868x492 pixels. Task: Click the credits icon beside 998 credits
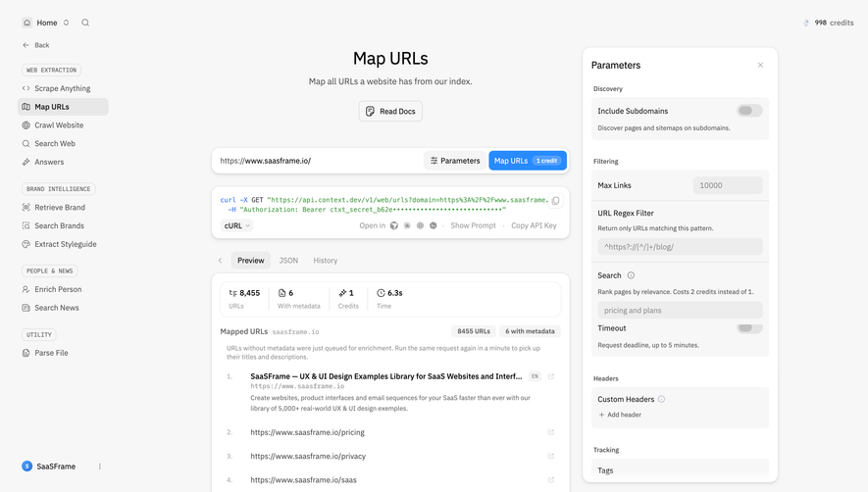[806, 23]
